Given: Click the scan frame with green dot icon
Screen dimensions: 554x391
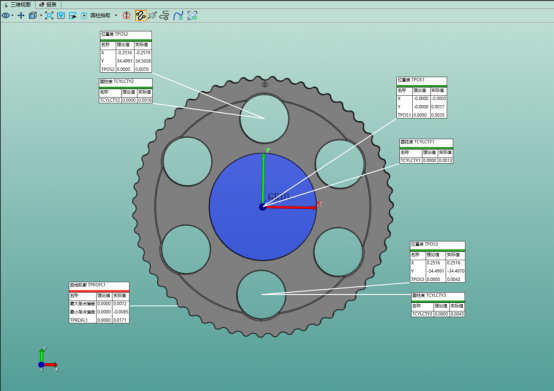Looking at the screenshot, I should (x=192, y=16).
